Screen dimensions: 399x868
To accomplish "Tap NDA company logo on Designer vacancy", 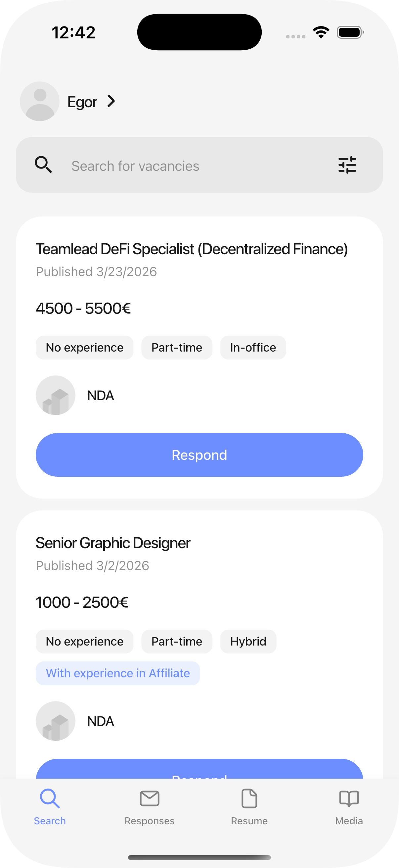I will coord(56,721).
